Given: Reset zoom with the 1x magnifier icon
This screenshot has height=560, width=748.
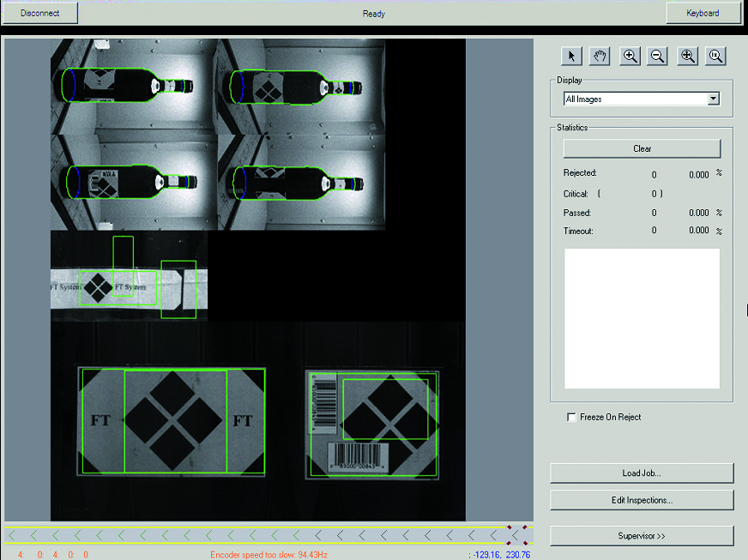Looking at the screenshot, I should [715, 57].
